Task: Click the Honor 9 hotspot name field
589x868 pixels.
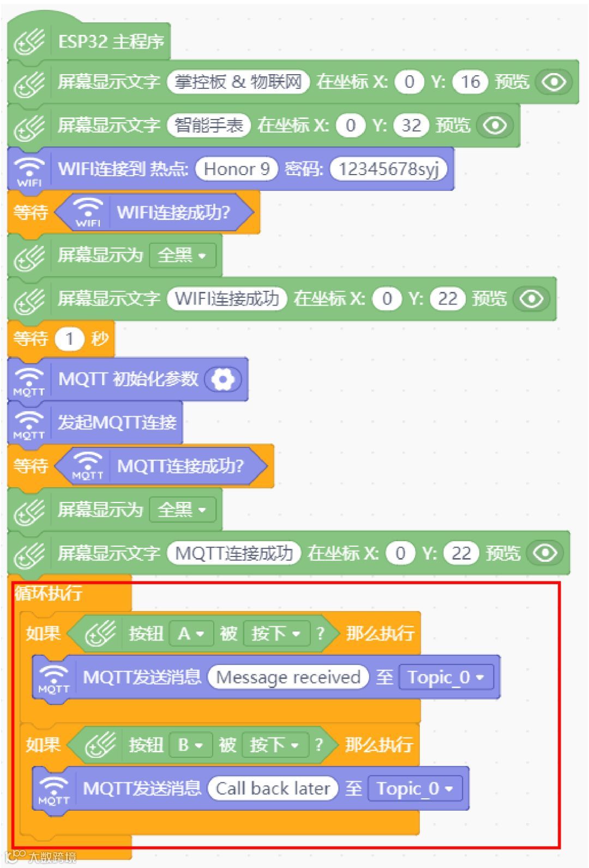Action: pos(237,169)
